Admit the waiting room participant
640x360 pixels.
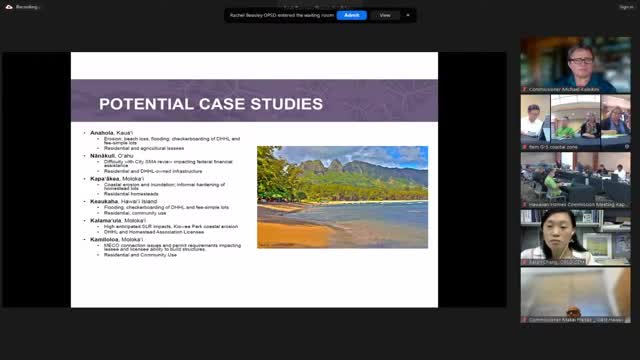click(351, 16)
